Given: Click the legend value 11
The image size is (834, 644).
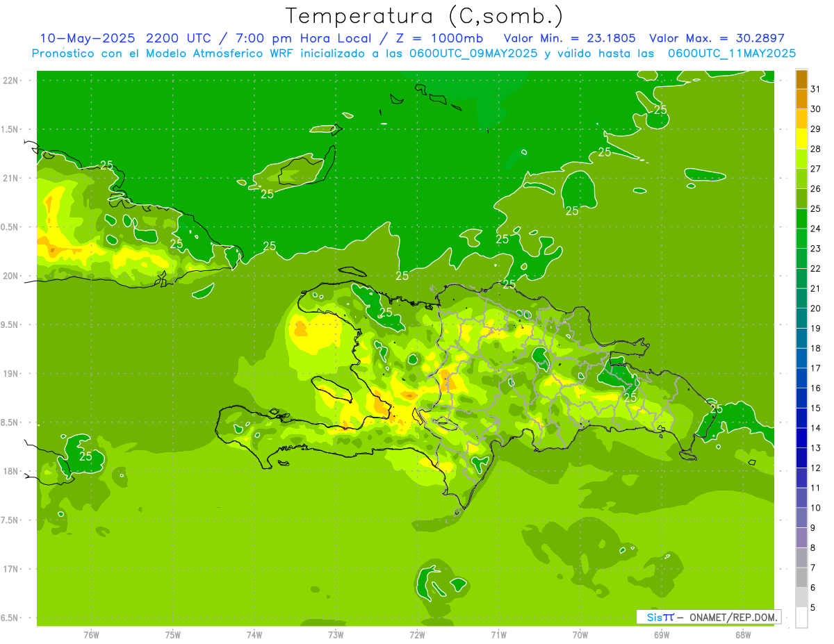Looking at the screenshot, I should (815, 488).
